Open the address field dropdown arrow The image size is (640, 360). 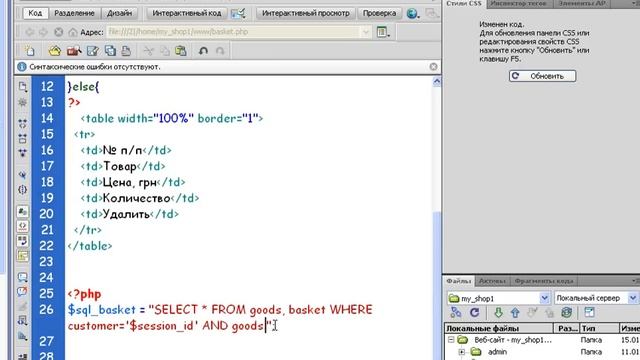click(x=366, y=32)
